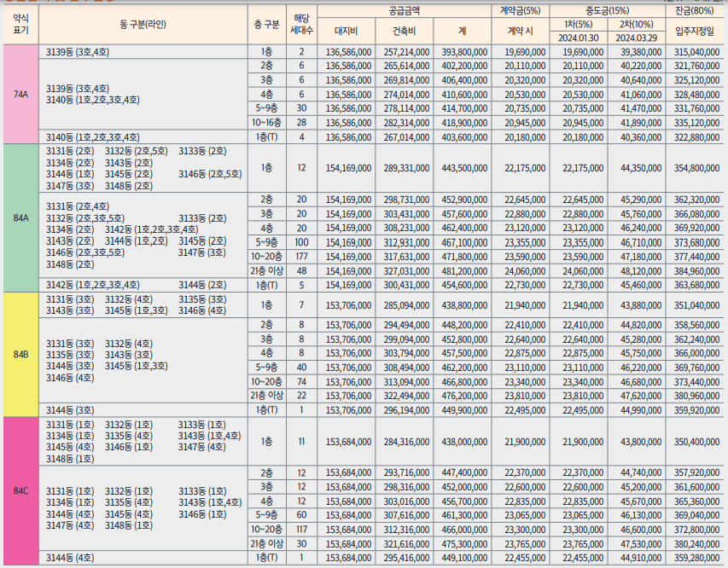The height and width of the screenshot is (568, 728).
Task: Select the amount 403,600,000
Action: pos(464,137)
